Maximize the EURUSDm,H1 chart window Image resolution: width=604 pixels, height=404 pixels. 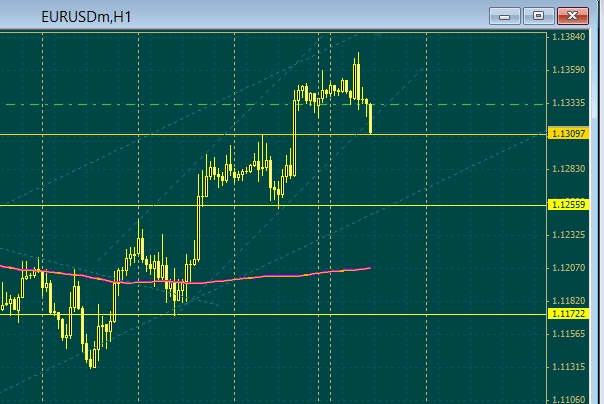538,16
